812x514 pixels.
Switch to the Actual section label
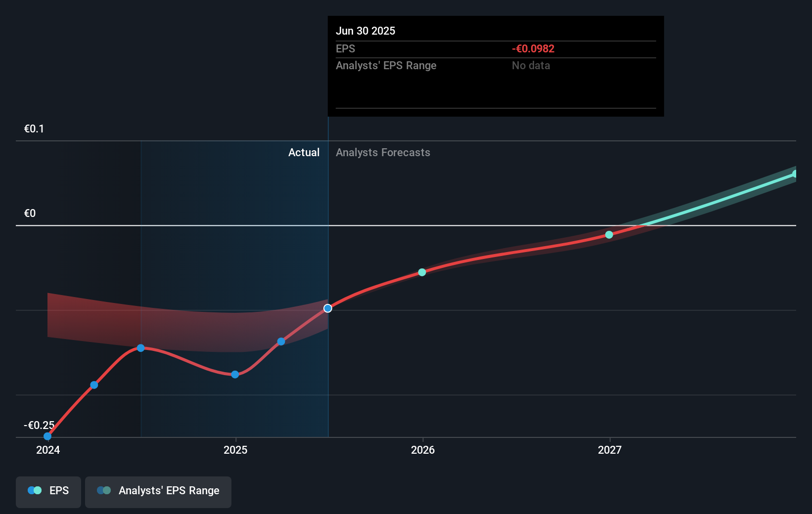click(x=304, y=153)
